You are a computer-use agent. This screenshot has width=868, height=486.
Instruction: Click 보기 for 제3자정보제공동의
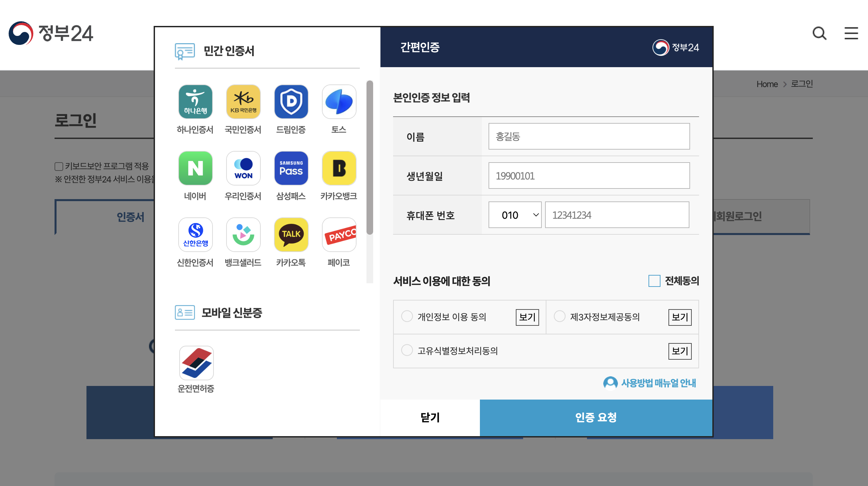tap(680, 317)
